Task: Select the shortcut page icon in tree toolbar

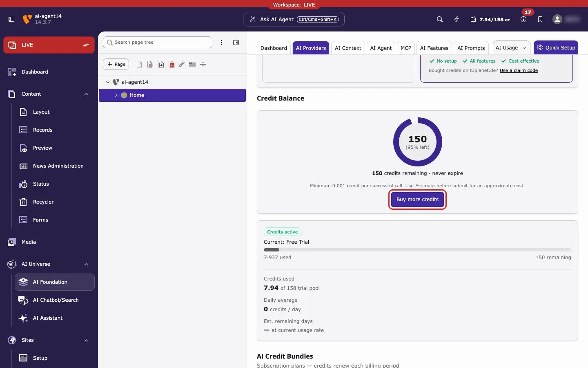Action: tap(161, 64)
